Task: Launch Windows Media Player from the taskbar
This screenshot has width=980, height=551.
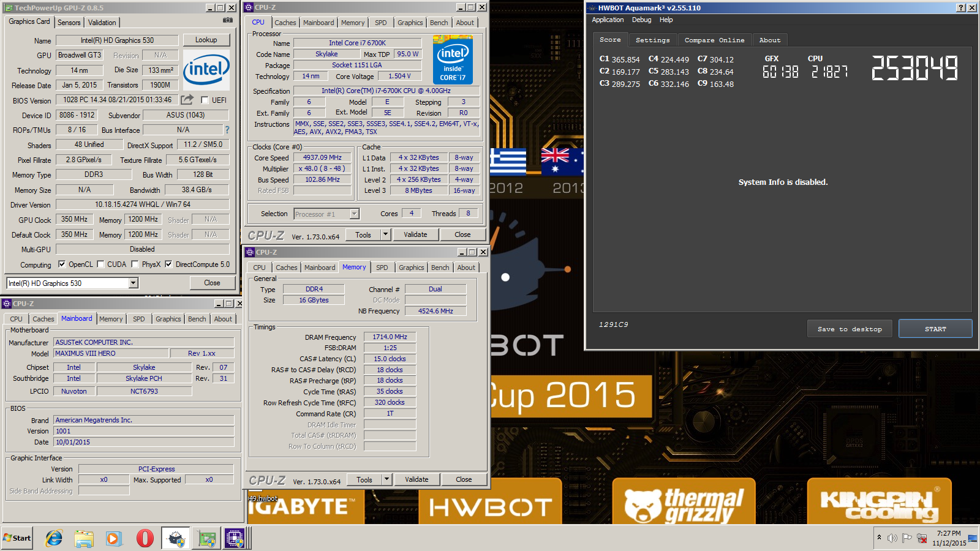Action: (114, 538)
